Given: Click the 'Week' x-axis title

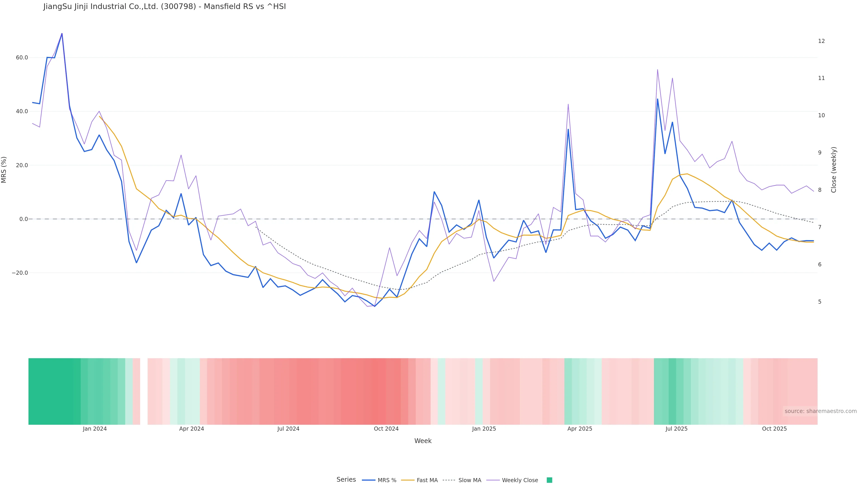Looking at the screenshot, I should pos(423,441).
